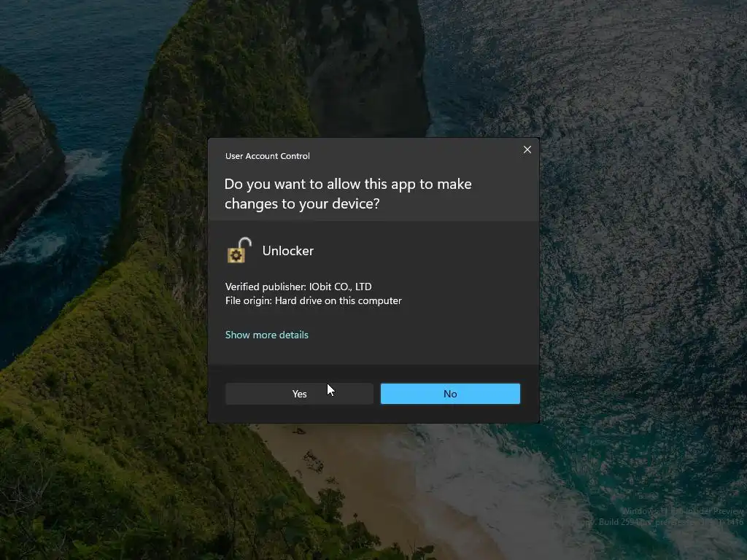This screenshot has width=747, height=560.
Task: Click the Build number watermark line
Action: [666, 522]
